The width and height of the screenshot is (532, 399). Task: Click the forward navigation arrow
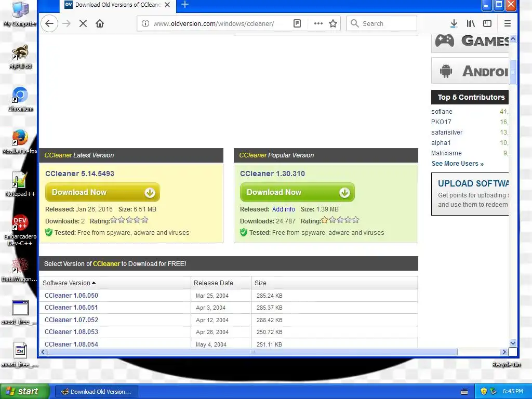click(x=66, y=23)
